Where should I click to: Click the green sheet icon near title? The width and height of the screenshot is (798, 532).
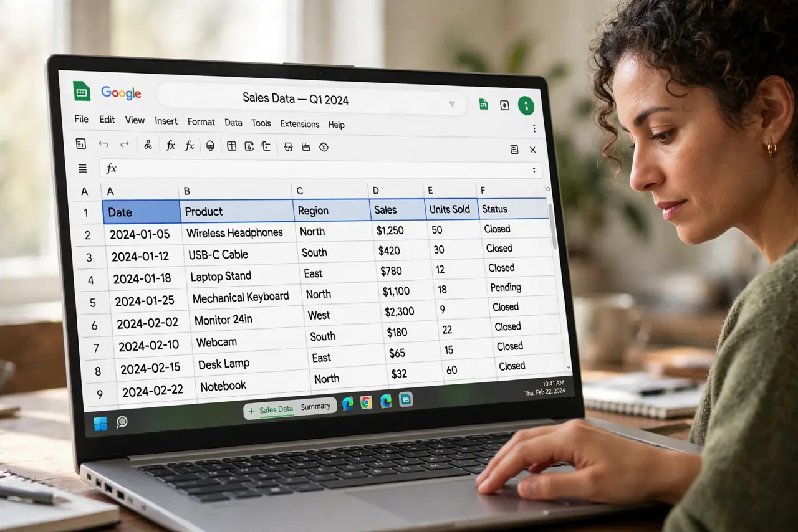click(x=483, y=105)
